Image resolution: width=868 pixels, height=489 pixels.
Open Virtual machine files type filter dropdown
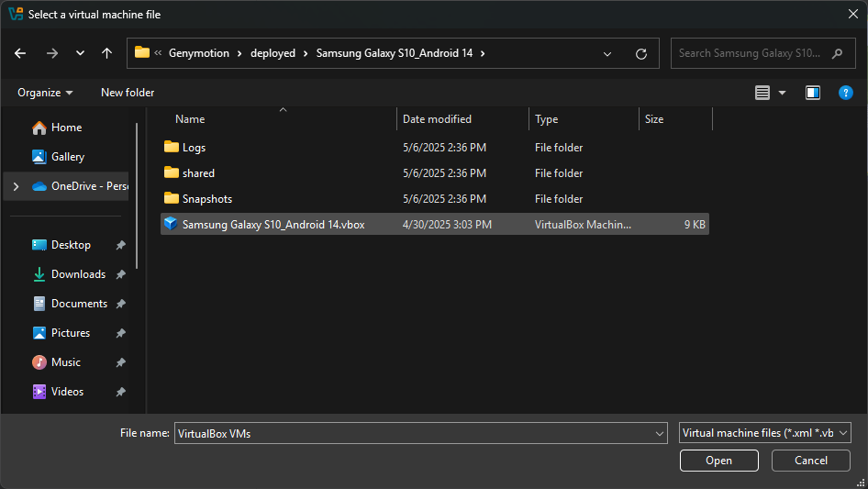pyautogui.click(x=764, y=433)
